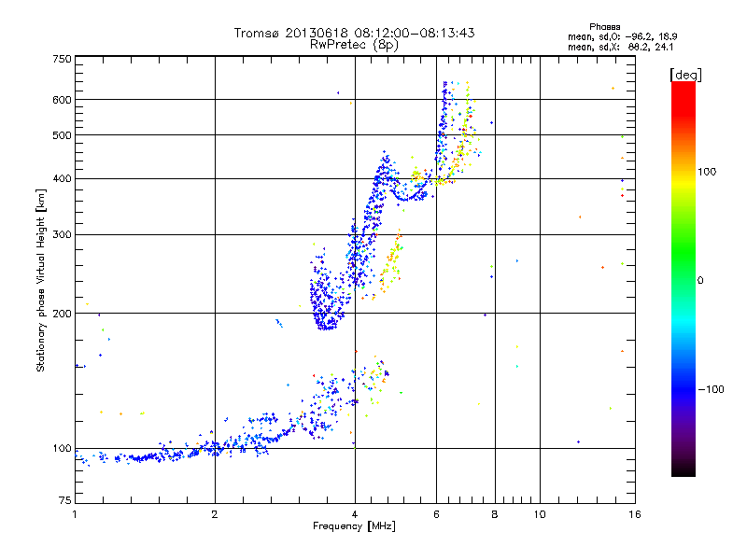The height and width of the screenshot is (560, 747).
Task: Click the '16' frequency tick label
Action: pyautogui.click(x=635, y=514)
